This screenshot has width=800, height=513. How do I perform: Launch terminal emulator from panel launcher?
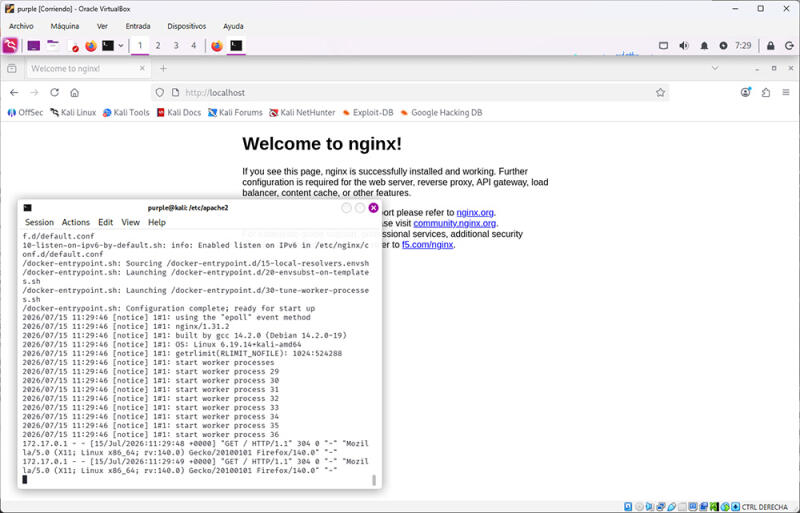coord(108,46)
